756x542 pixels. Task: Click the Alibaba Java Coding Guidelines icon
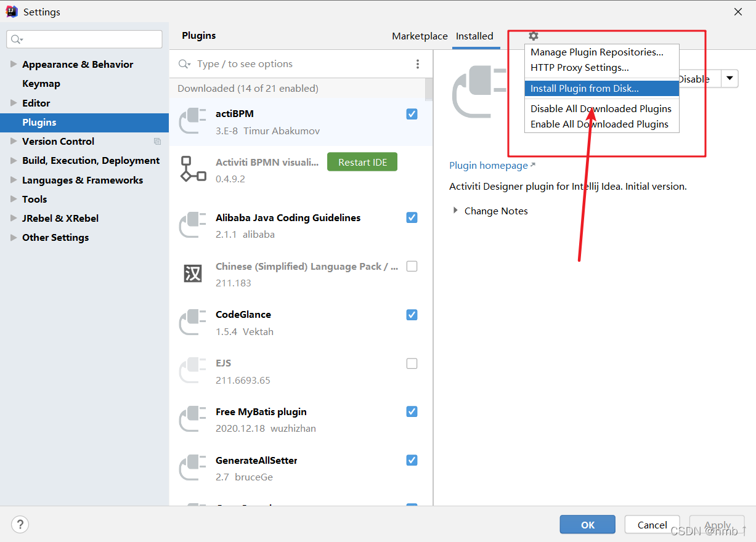193,225
